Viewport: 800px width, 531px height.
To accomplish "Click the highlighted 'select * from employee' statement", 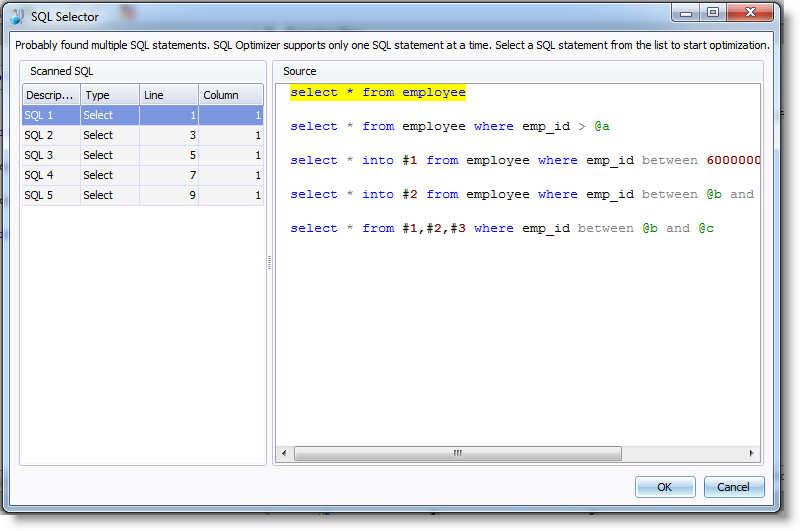I will point(378,92).
